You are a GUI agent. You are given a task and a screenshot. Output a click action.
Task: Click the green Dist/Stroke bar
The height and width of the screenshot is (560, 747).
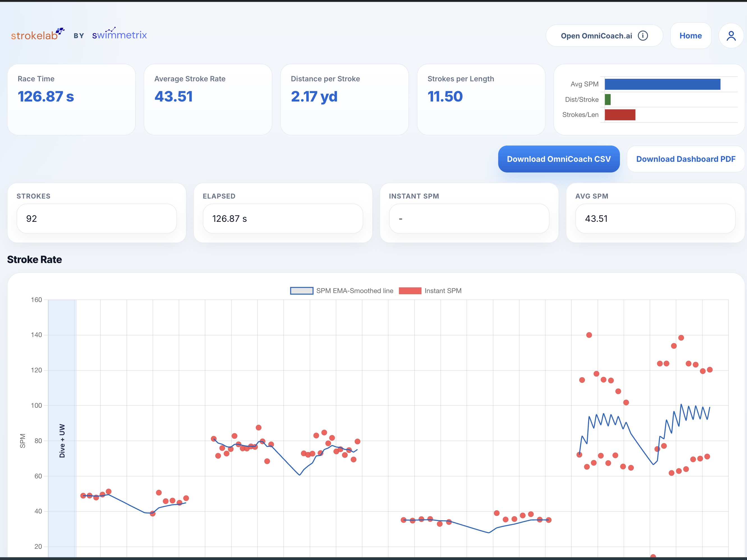coord(608,100)
